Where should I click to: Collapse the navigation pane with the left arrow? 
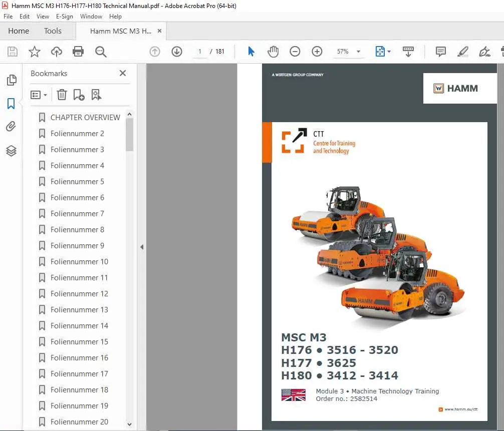[142, 247]
